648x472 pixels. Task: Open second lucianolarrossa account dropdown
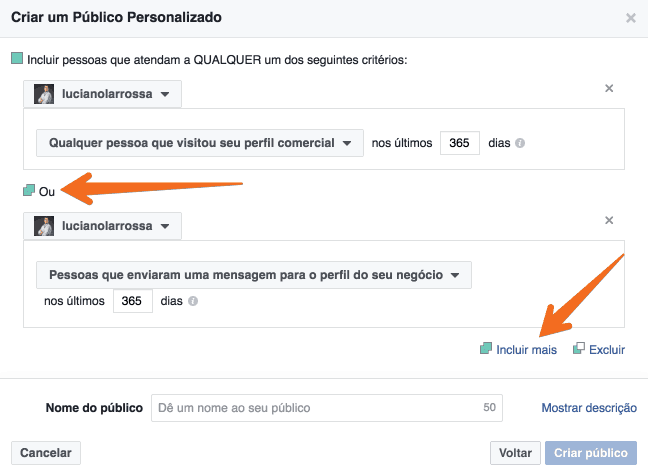103,226
